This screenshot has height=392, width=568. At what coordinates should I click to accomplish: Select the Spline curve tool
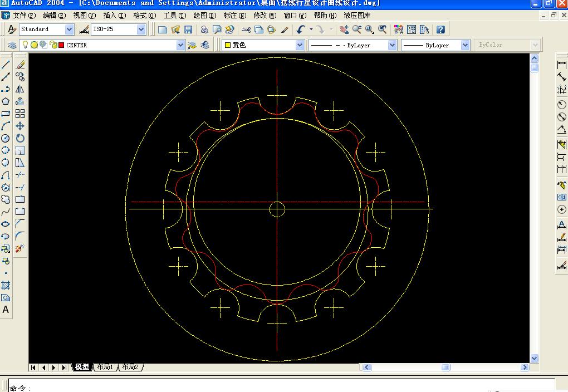tap(6, 212)
